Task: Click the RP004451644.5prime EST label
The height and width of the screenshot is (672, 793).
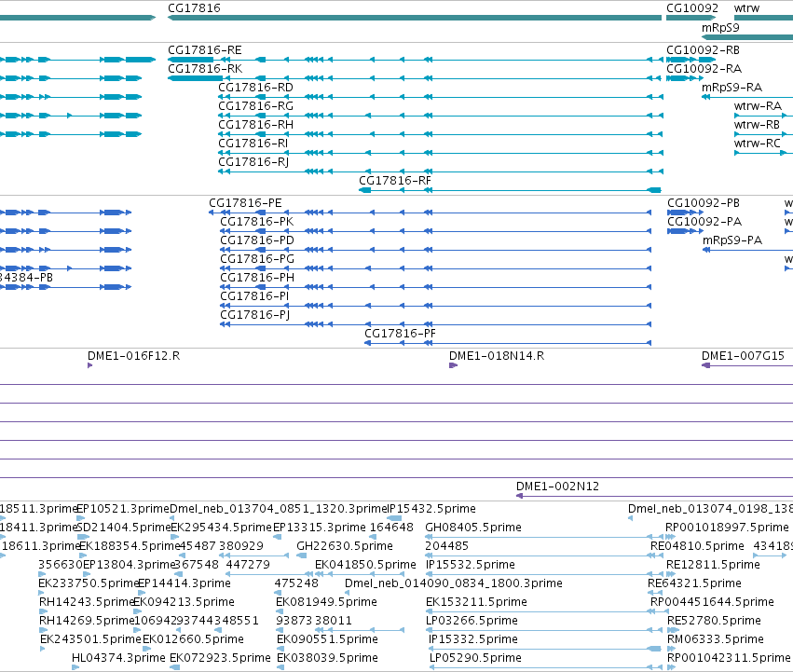Action: (712, 602)
